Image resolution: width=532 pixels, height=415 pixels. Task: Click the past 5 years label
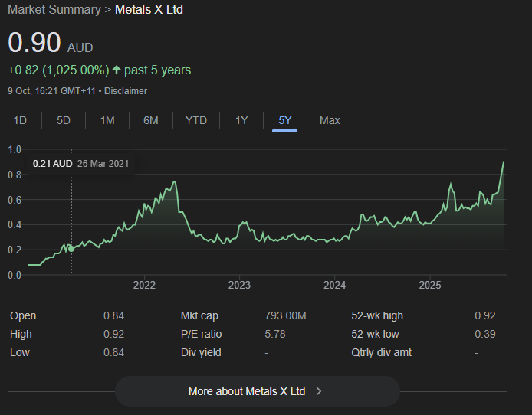pyautogui.click(x=157, y=70)
